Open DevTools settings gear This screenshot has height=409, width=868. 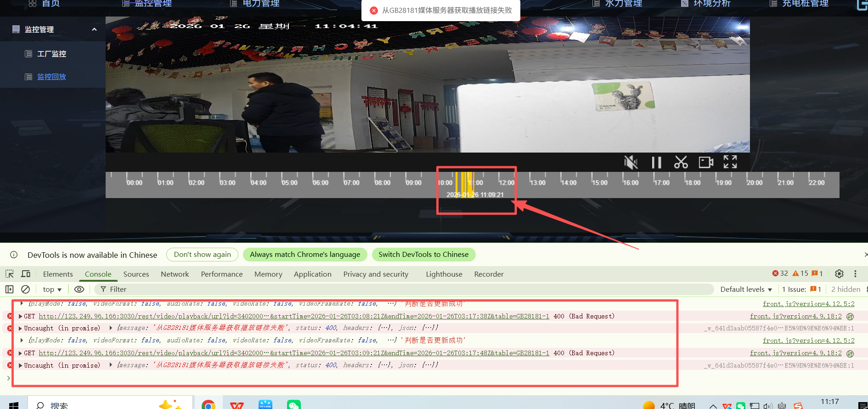tap(839, 274)
